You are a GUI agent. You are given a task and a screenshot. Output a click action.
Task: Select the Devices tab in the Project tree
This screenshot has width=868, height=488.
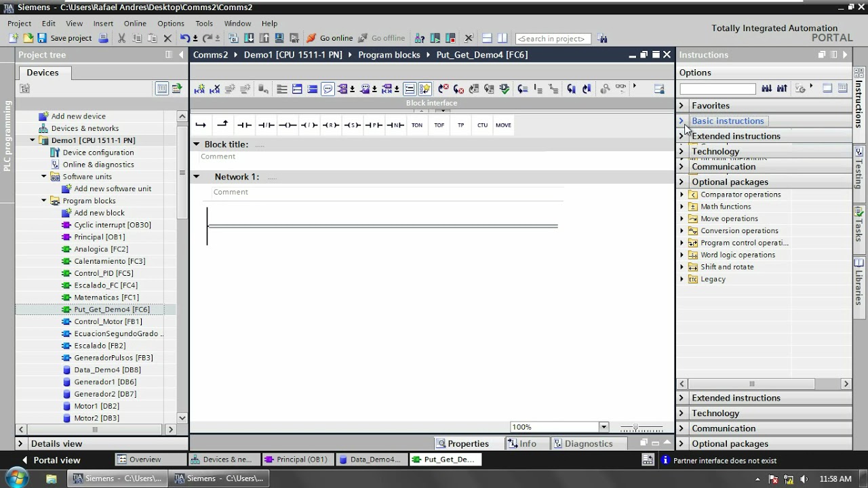(43, 73)
